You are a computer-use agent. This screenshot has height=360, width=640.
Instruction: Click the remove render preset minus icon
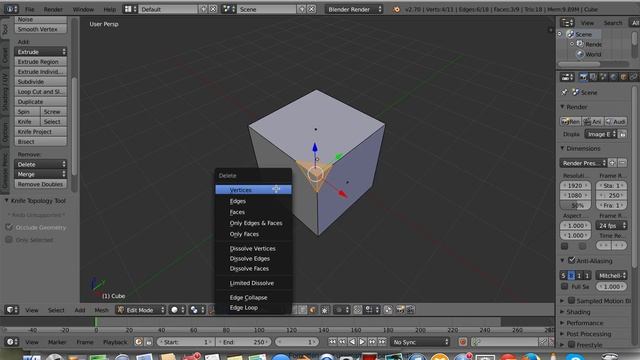622,163
